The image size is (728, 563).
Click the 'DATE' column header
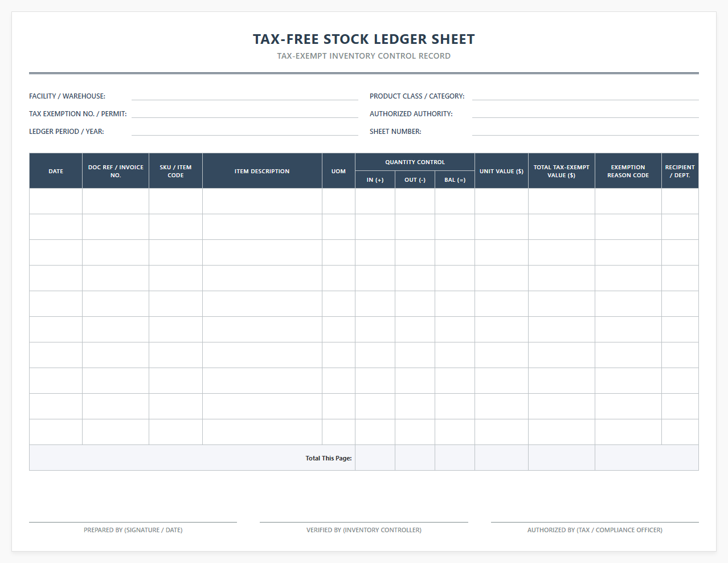[x=56, y=171]
